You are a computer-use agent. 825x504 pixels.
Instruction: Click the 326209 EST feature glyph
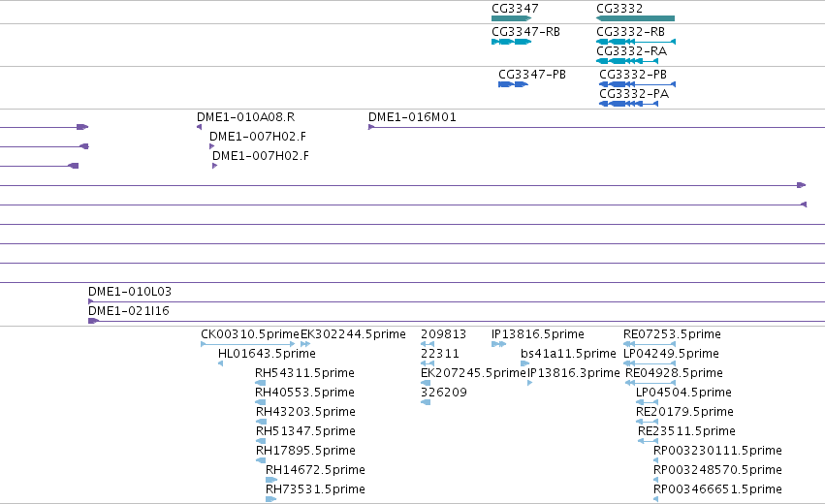coord(426,402)
